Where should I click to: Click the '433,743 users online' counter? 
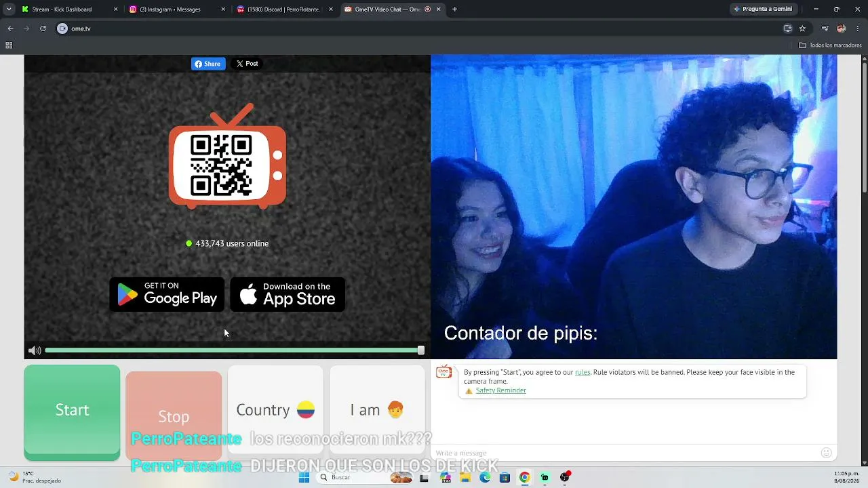pos(227,243)
